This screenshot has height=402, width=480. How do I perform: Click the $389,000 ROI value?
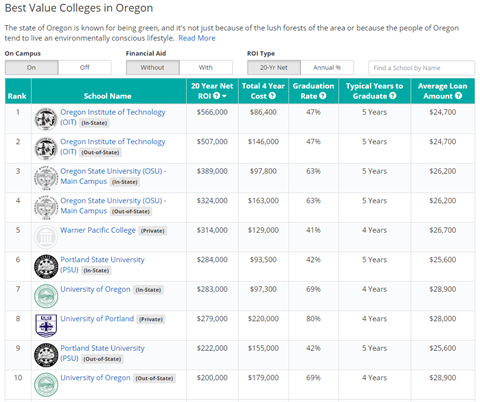coord(212,171)
